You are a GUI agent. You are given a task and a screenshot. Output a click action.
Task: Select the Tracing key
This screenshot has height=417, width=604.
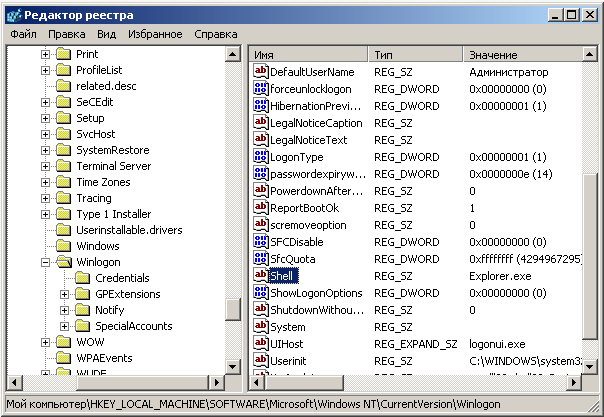(x=94, y=198)
